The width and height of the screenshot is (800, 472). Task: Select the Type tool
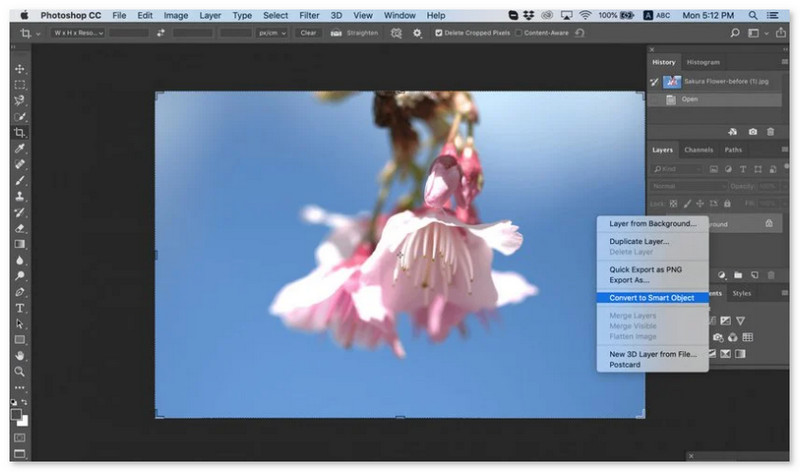point(20,308)
